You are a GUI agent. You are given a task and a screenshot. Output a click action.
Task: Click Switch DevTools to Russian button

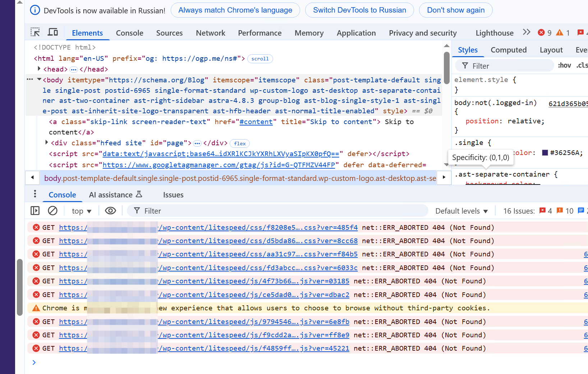pos(359,10)
